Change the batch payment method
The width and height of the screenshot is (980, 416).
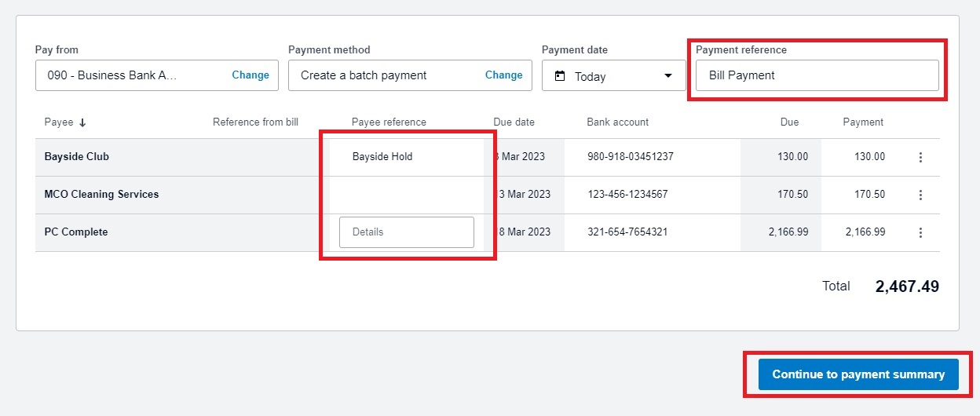click(503, 75)
